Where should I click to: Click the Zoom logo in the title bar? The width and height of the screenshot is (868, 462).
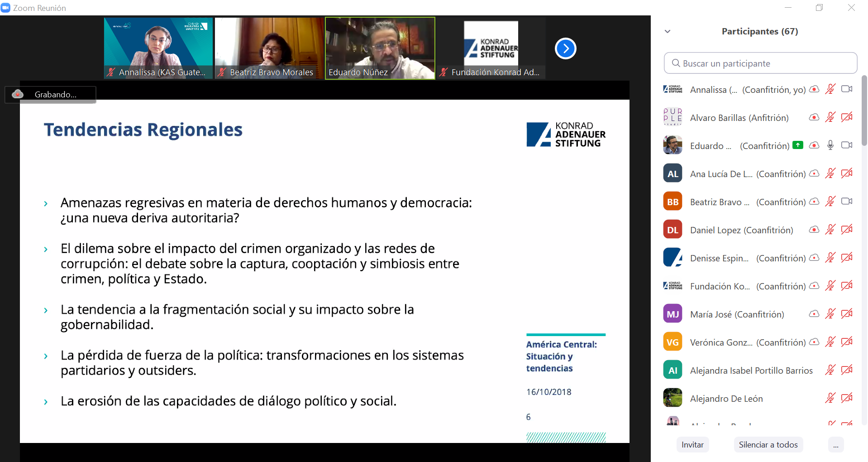[5, 8]
